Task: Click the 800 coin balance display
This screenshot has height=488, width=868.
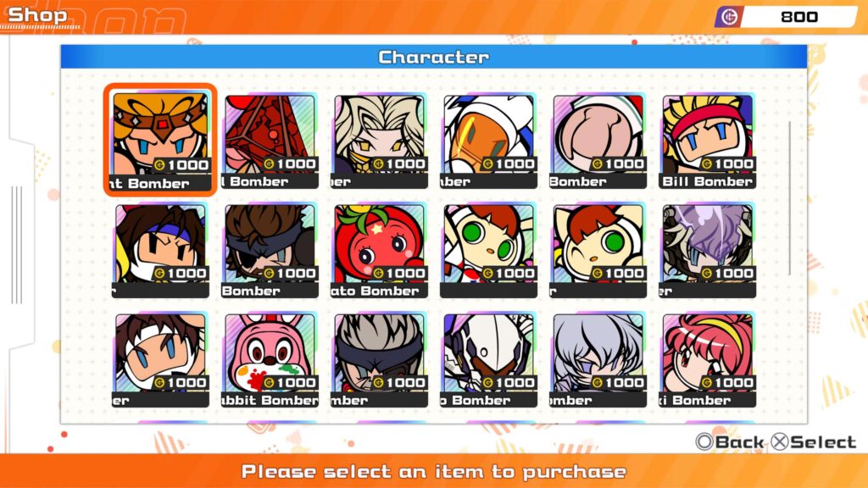Action: (798, 17)
